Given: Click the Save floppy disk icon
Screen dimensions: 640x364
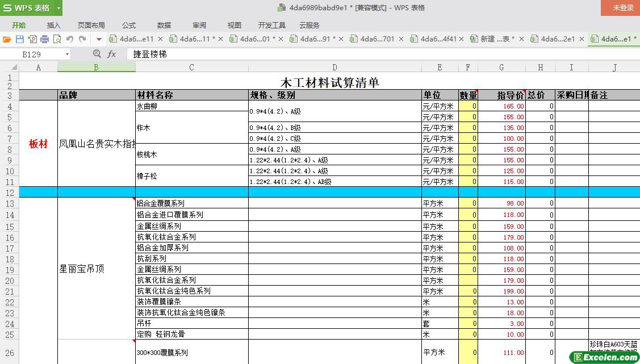Looking at the screenshot, I should (20, 39).
